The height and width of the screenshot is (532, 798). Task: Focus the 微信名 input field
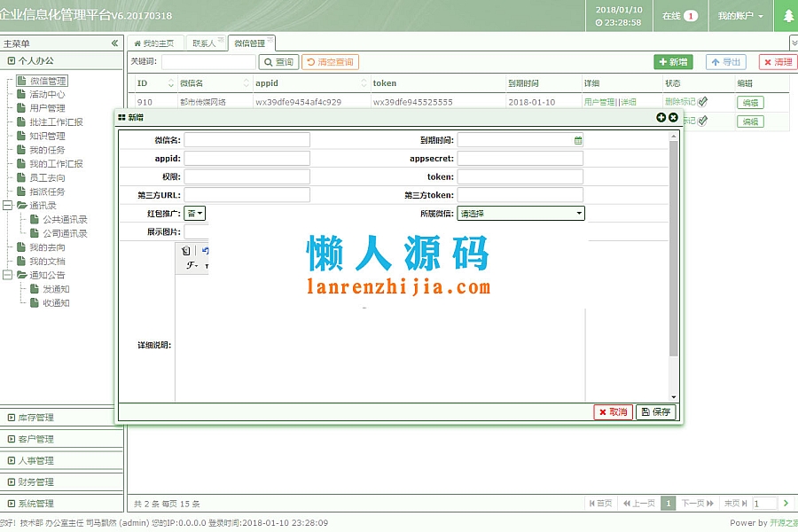coord(246,140)
